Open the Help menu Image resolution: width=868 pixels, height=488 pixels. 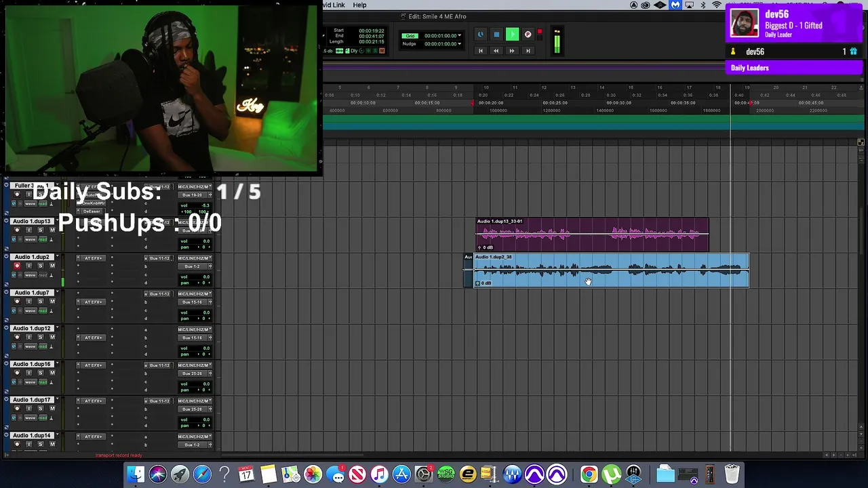pos(359,5)
